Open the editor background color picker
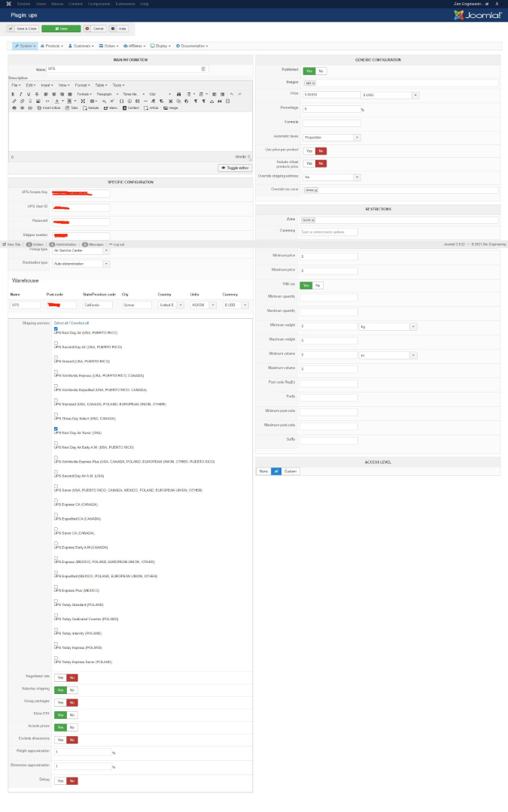The width and height of the screenshot is (508, 812). (71, 101)
